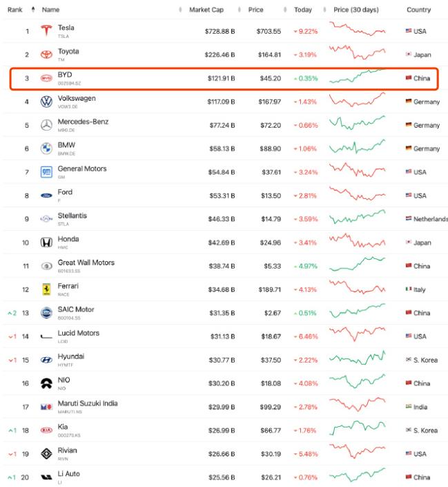
Task: Click the Toyota logo icon
Action: click(46, 55)
